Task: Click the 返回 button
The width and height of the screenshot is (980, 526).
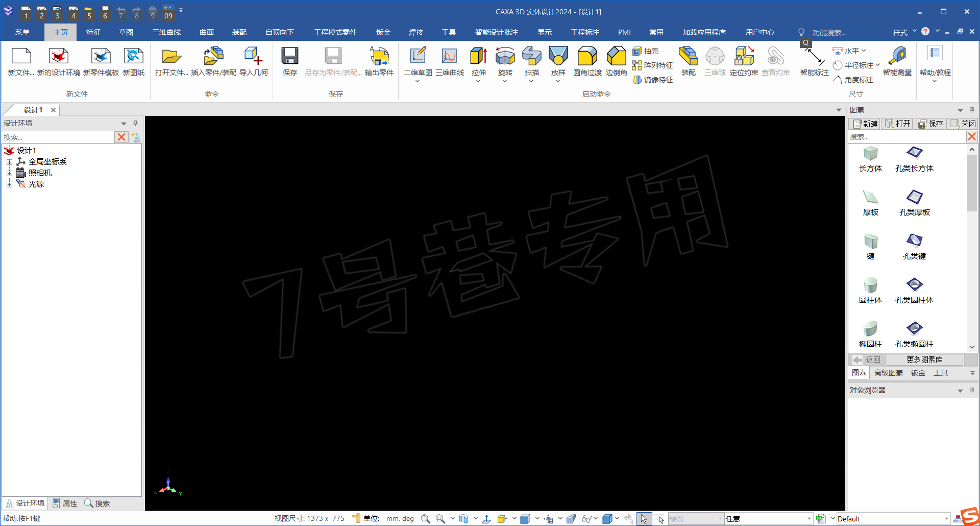Action: point(867,360)
